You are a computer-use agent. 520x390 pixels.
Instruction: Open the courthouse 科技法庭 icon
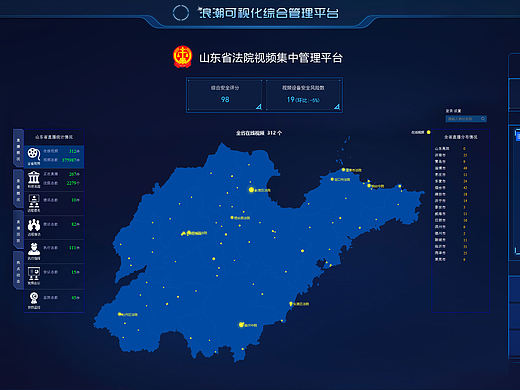click(x=34, y=178)
